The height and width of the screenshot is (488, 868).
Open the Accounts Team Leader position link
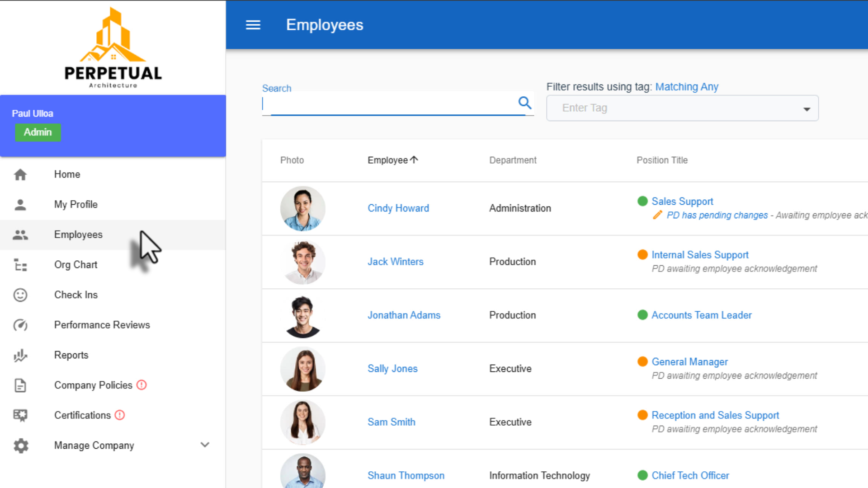coord(701,315)
